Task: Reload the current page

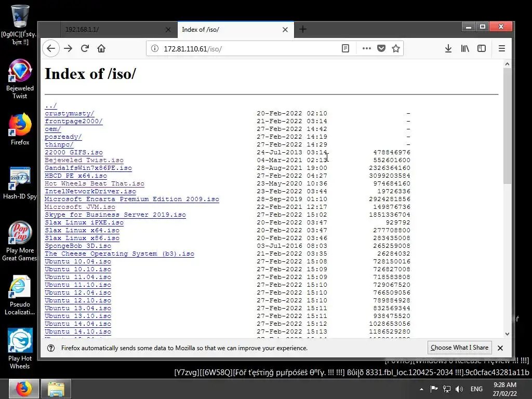Action: tap(85, 48)
